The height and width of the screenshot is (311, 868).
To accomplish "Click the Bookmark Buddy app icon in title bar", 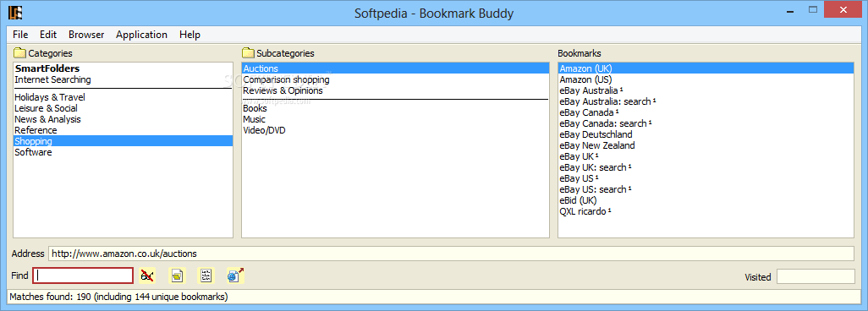I will [16, 12].
